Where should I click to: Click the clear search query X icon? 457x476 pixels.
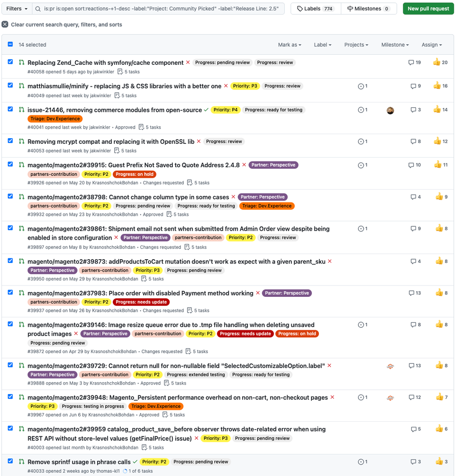[x=5, y=24]
